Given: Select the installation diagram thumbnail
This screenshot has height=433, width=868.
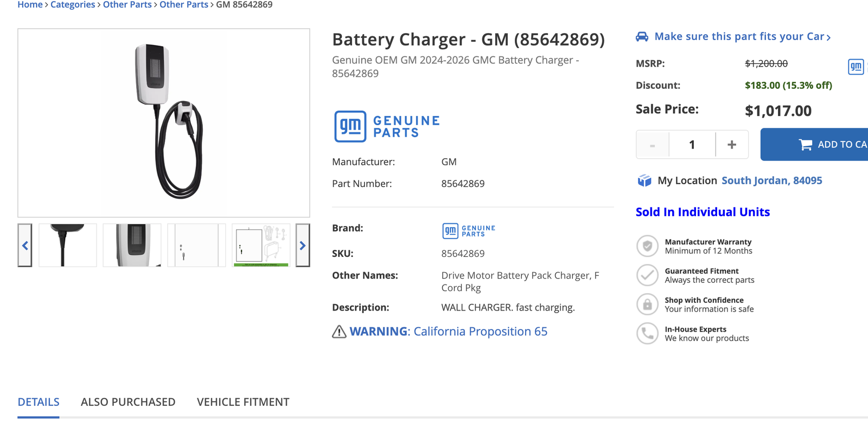Looking at the screenshot, I should (261, 245).
